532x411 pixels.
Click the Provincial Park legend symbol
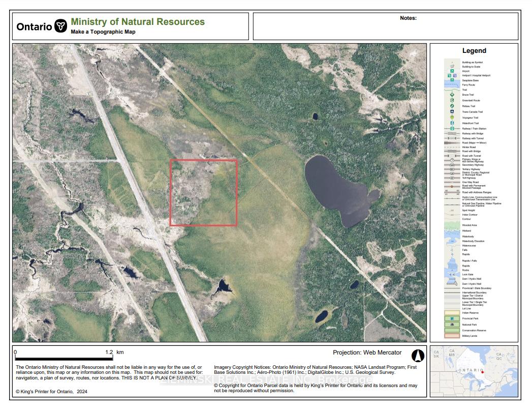(452, 318)
